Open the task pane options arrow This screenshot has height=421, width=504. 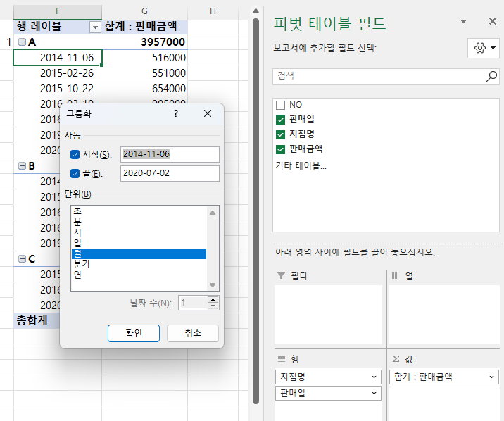click(463, 22)
